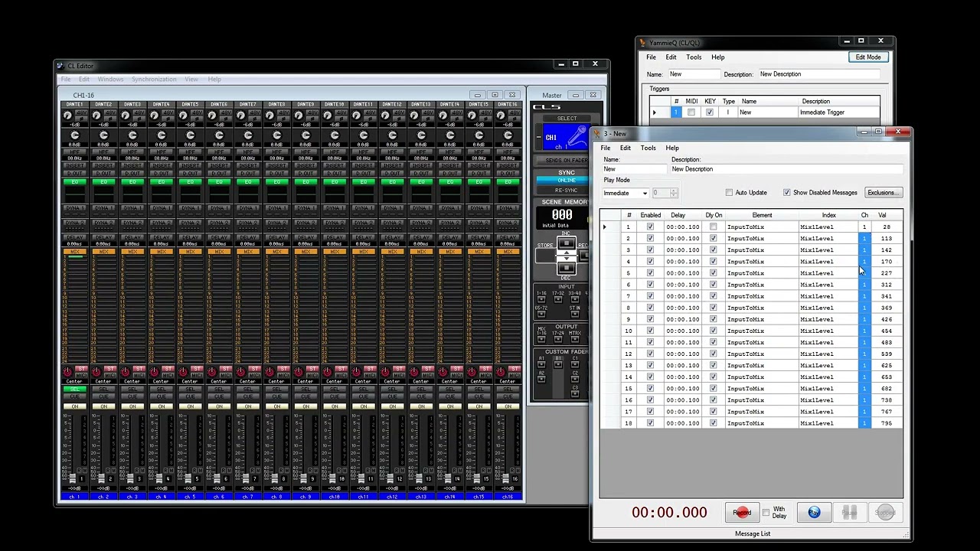The image size is (980, 551).
Task: Turn the gain knob on DANTE1 channel
Action: click(67, 116)
